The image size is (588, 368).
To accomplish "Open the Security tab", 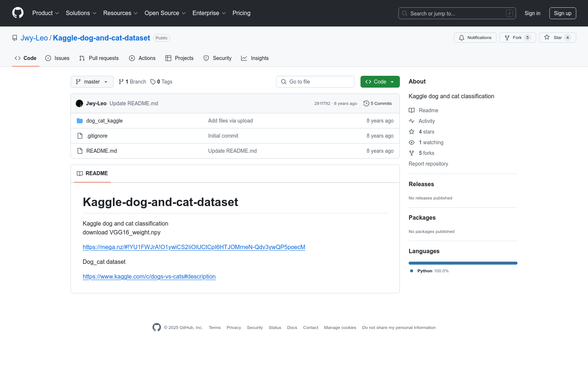I will [218, 58].
